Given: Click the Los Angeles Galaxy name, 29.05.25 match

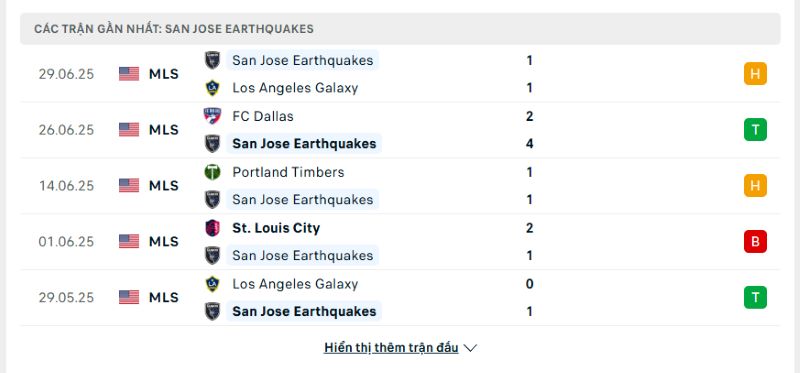Looking at the screenshot, I should (x=295, y=284).
